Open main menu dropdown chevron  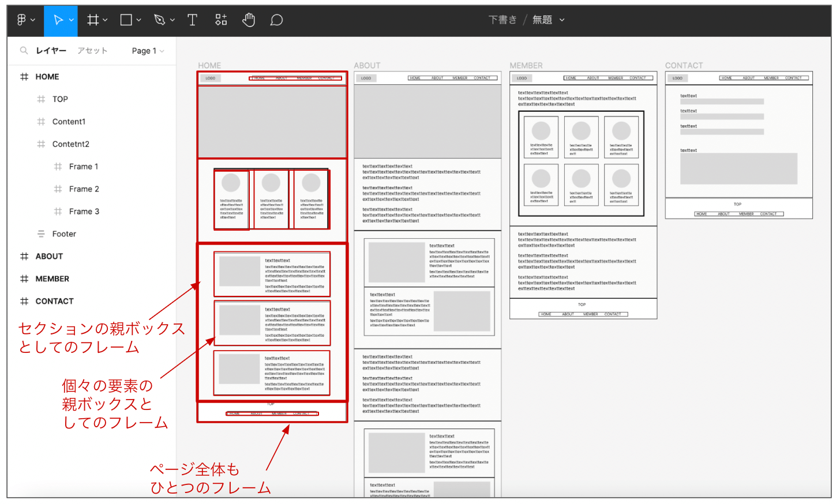tap(33, 20)
